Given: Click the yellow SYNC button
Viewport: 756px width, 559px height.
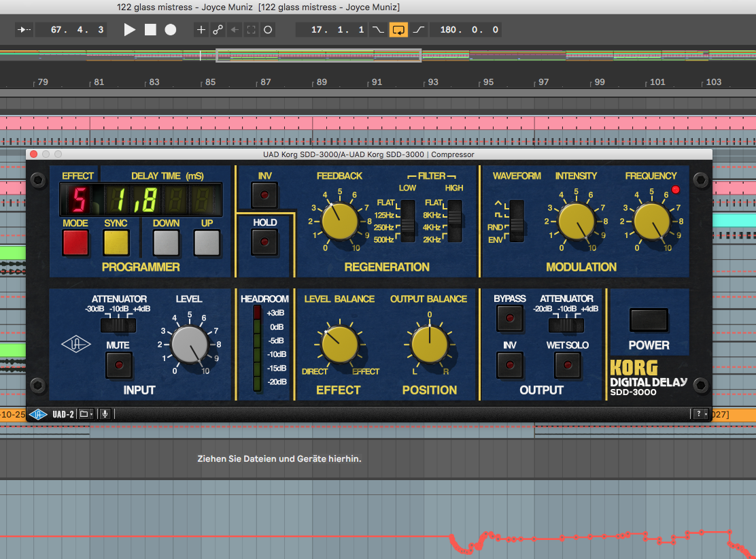Looking at the screenshot, I should (116, 242).
